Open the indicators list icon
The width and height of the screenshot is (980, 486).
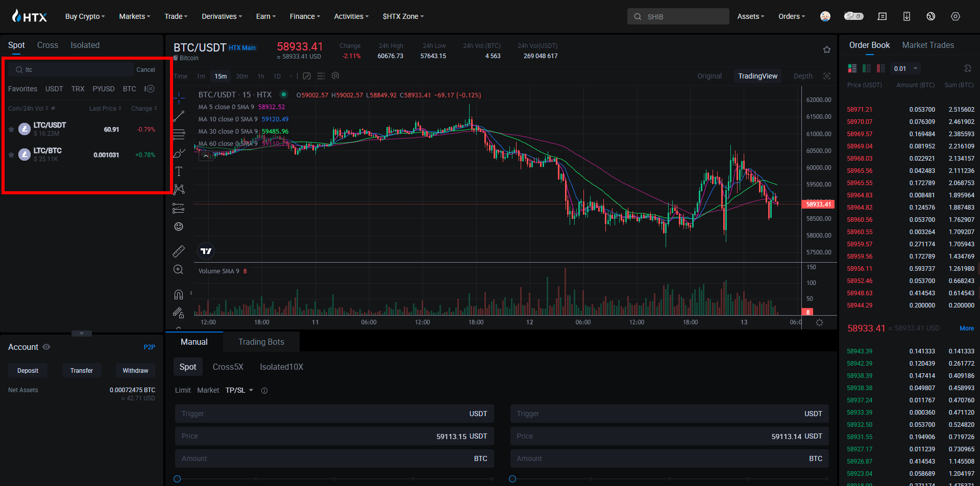[x=321, y=76]
